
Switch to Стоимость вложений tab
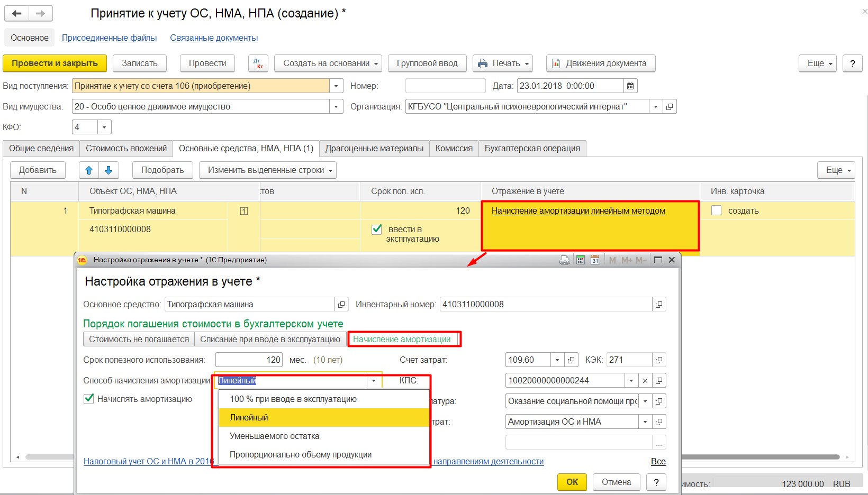126,149
